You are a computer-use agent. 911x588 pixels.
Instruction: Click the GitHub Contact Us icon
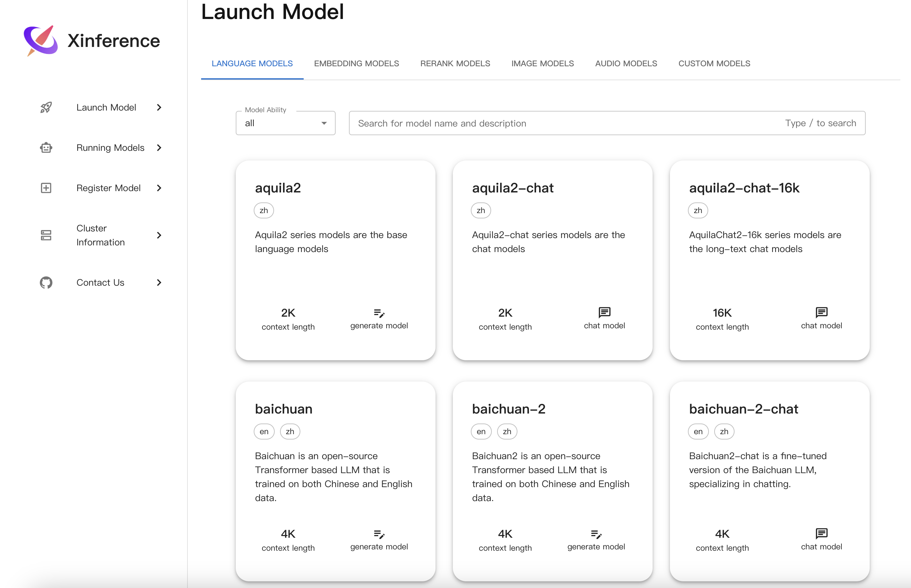[x=46, y=283]
